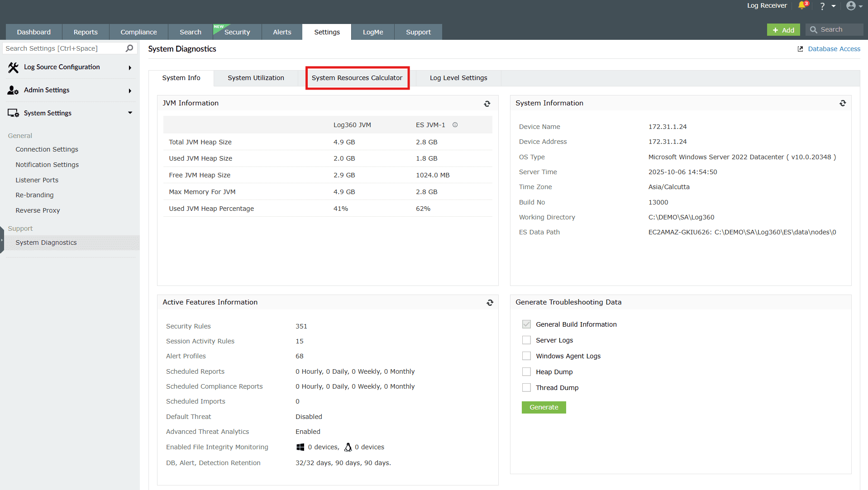Open the LogMe tab
868x490 pixels.
pyautogui.click(x=373, y=32)
